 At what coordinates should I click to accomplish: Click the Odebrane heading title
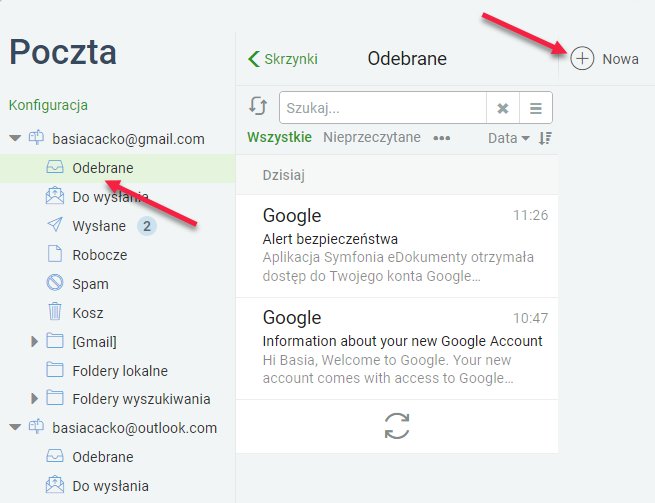(407, 58)
